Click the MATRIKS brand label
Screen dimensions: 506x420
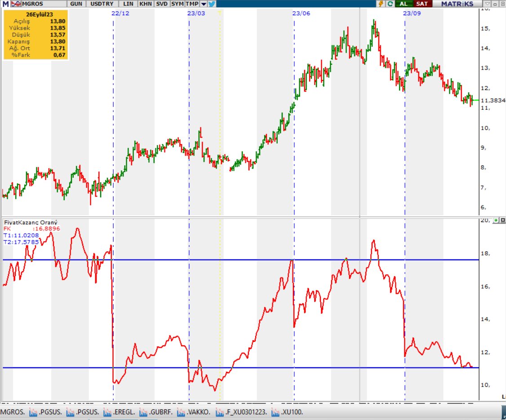pos(457,4)
